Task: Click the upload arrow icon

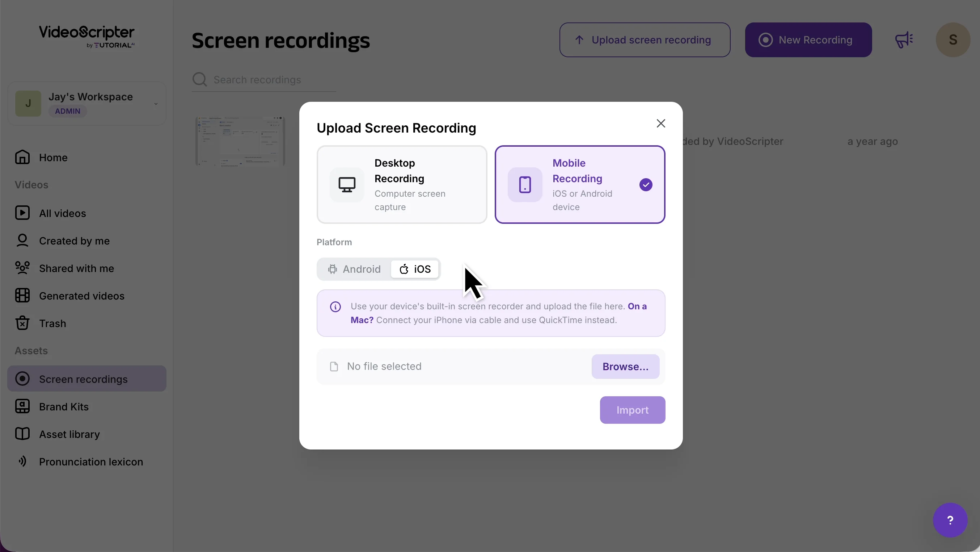Action: (579, 40)
